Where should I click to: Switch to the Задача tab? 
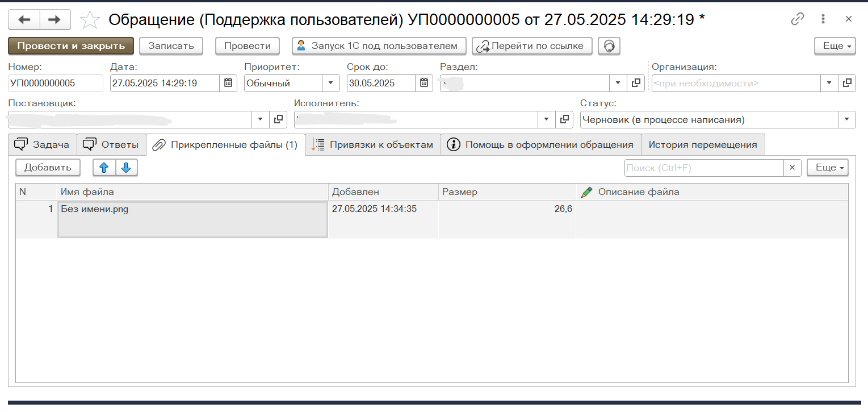click(x=41, y=144)
